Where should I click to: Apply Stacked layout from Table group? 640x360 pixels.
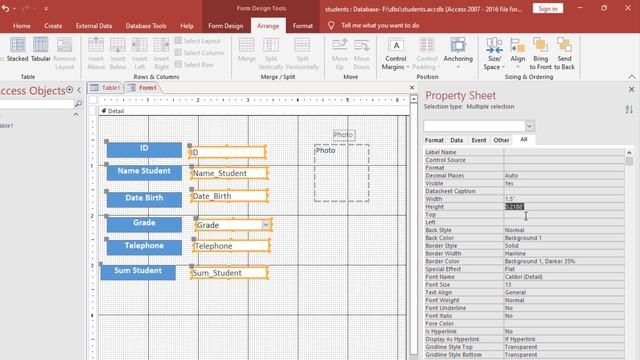tap(18, 49)
